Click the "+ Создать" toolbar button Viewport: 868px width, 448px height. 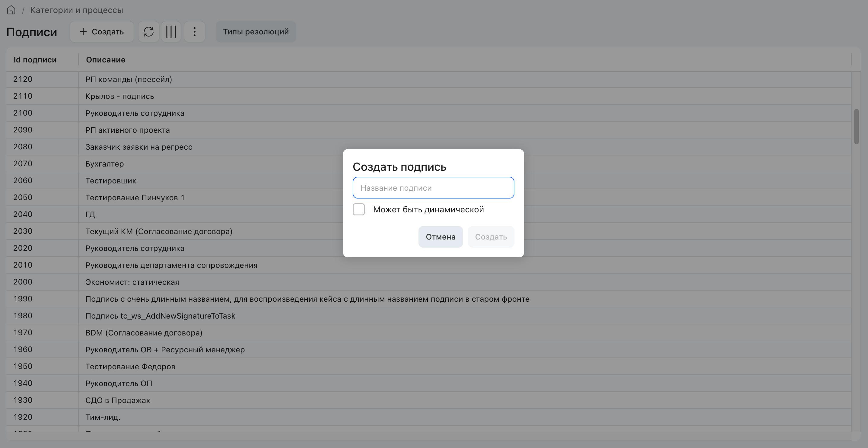pos(102,32)
